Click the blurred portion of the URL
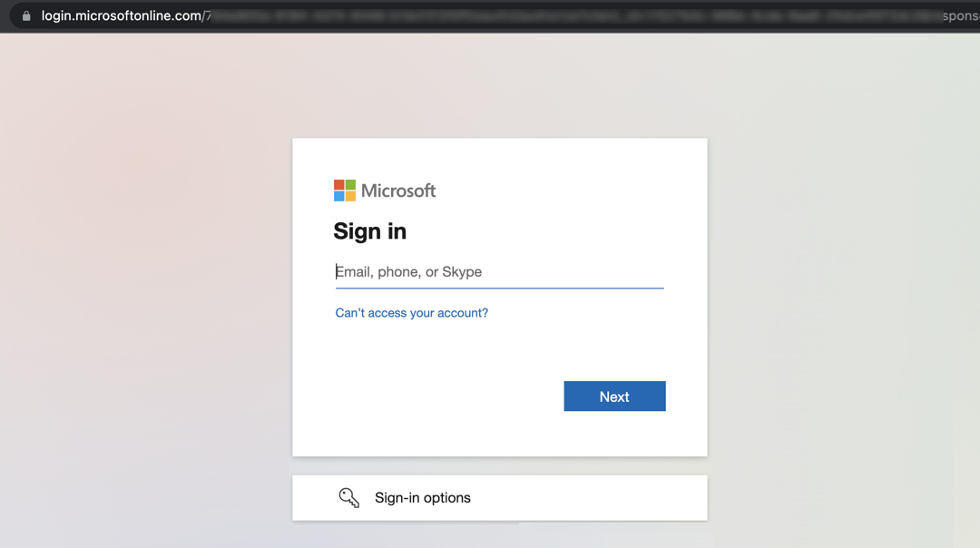 [575, 16]
